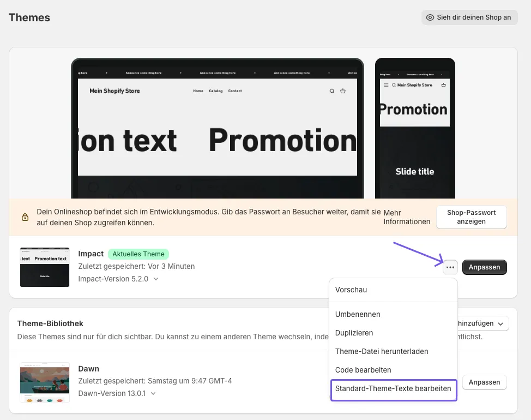The width and height of the screenshot is (531, 420).
Task: Click the hamburger menu icon in the mobile preview
Action: tap(386, 85)
